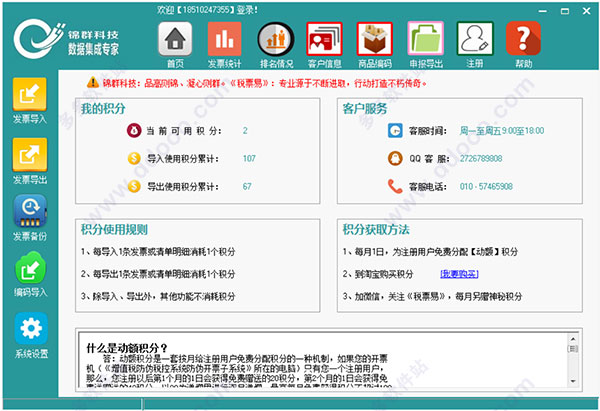The image size is (600, 411).
Task: Click coin icon beside 导出使用积分累计
Action: pos(134,186)
